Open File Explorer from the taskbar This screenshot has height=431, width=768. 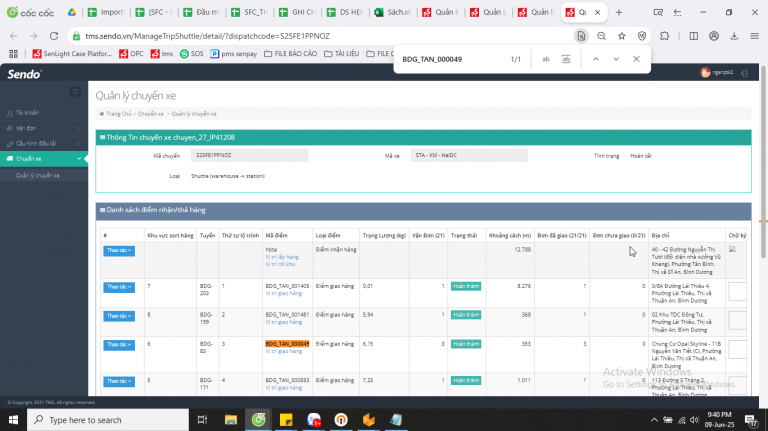click(x=231, y=420)
